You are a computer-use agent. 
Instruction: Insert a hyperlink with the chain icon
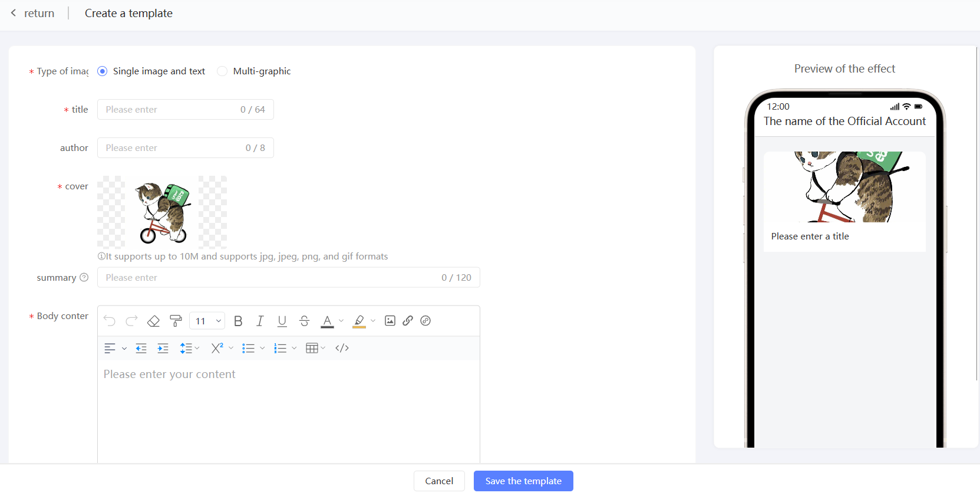click(408, 321)
